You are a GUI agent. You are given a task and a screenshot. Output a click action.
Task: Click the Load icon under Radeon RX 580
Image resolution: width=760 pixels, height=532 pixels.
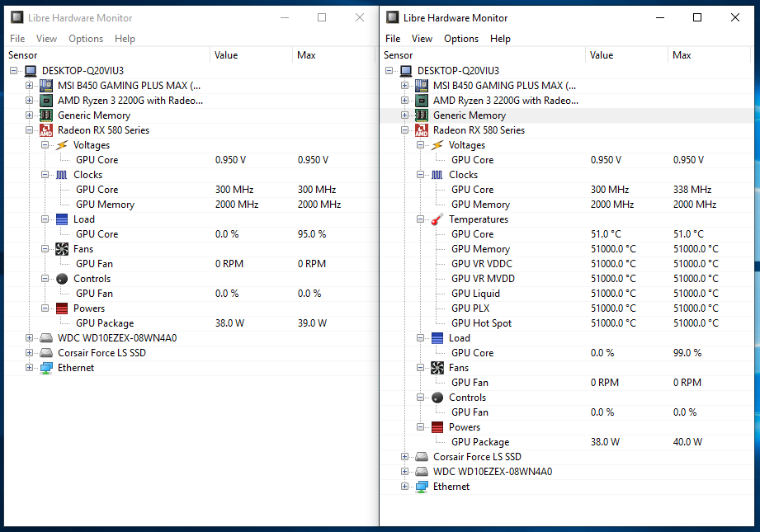tap(61, 219)
